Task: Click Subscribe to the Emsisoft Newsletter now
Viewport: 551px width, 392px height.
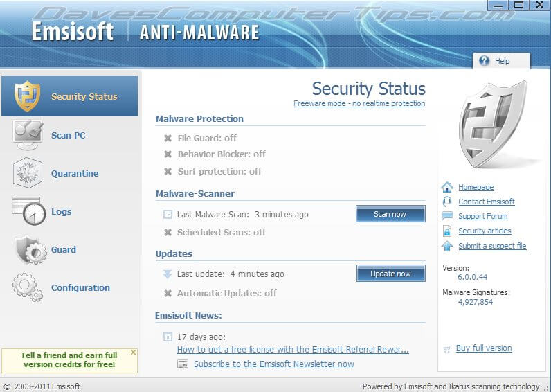Action: click(274, 364)
